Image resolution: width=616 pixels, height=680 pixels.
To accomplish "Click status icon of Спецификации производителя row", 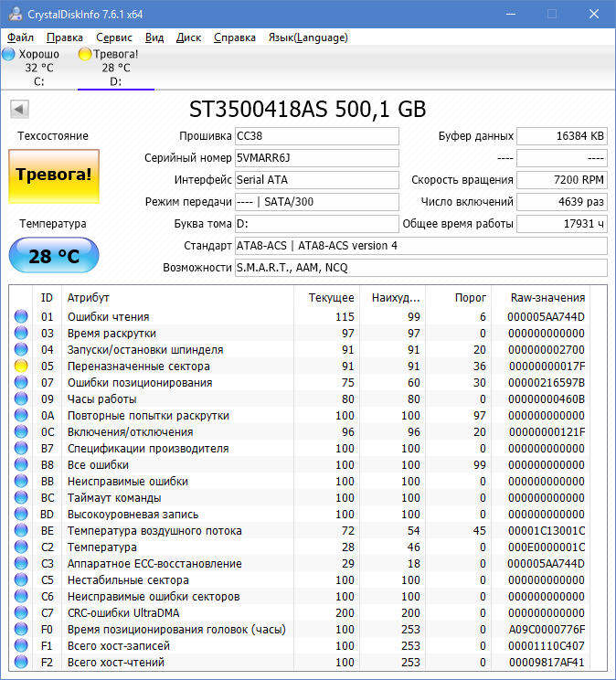I will point(21,449).
